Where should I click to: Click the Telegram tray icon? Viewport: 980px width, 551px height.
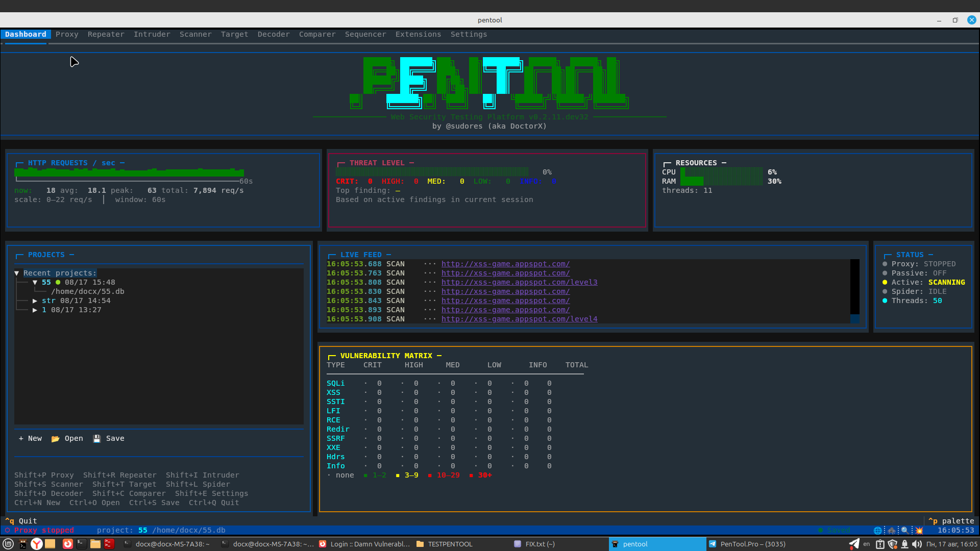coord(854,544)
